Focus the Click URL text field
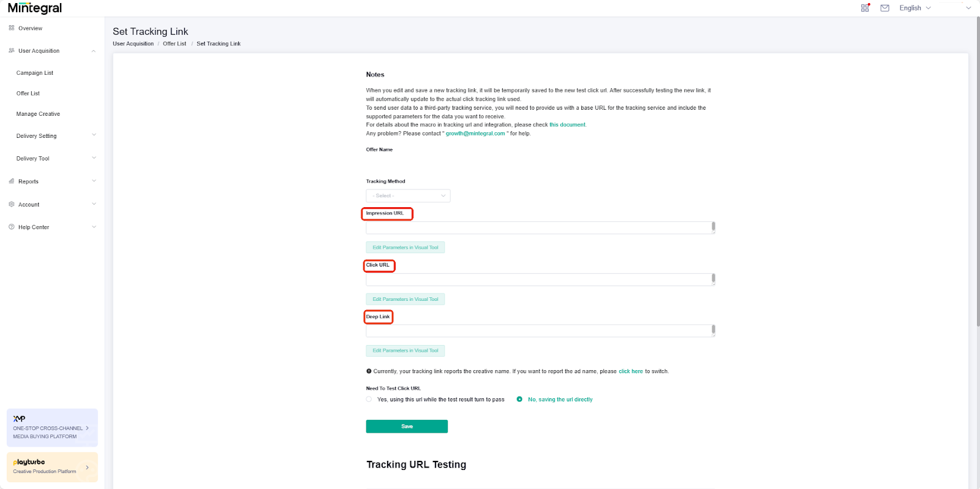Viewport: 980px width, 489px height. point(540,280)
